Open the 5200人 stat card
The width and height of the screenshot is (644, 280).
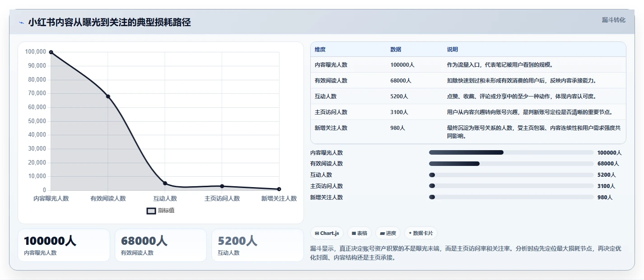click(257, 245)
